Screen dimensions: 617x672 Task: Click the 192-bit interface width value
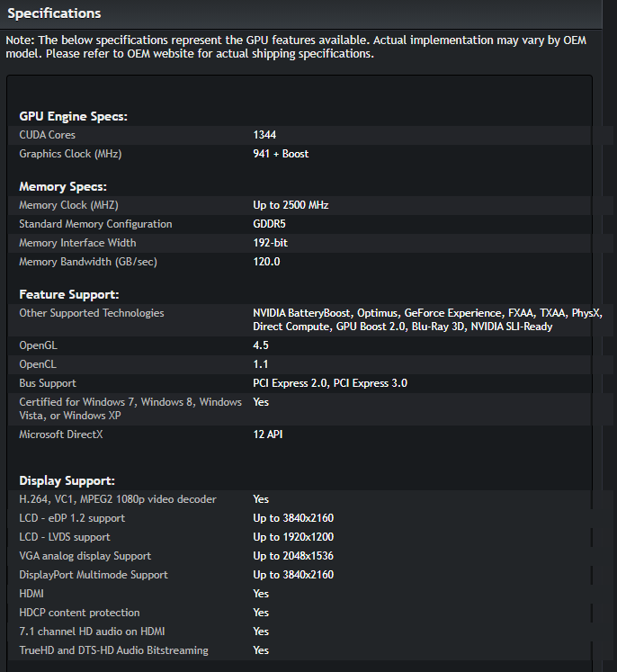tap(270, 243)
